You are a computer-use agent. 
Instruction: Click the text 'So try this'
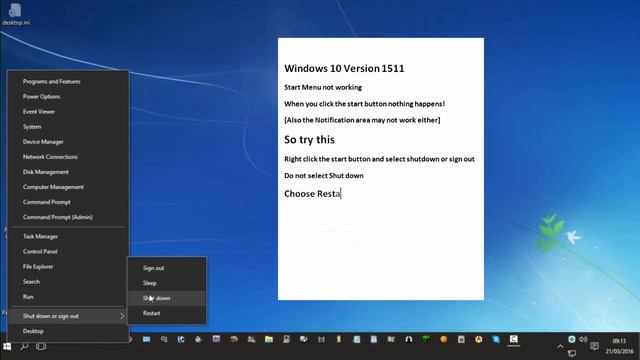[x=309, y=140]
